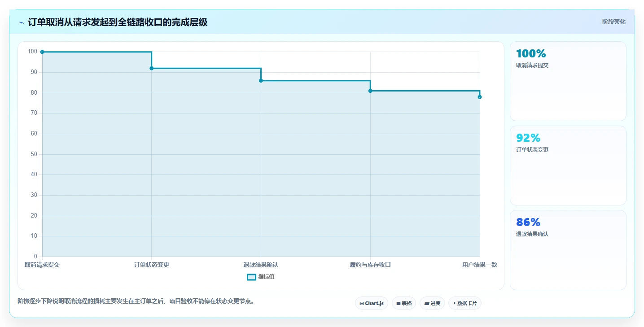Screen dimensions: 644x327
Task: Click the footnote text about 阶梯逐步下降
Action: click(136, 301)
